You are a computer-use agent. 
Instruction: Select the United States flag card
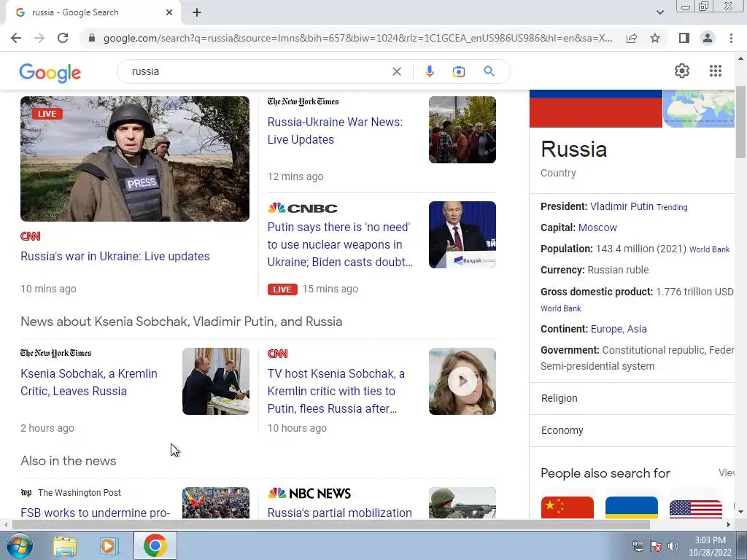tap(695, 507)
